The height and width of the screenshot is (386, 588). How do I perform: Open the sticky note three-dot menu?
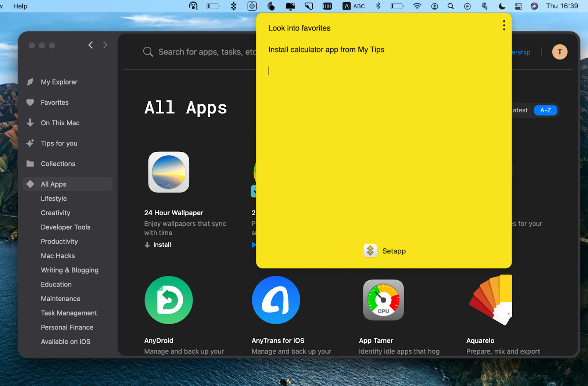(504, 25)
